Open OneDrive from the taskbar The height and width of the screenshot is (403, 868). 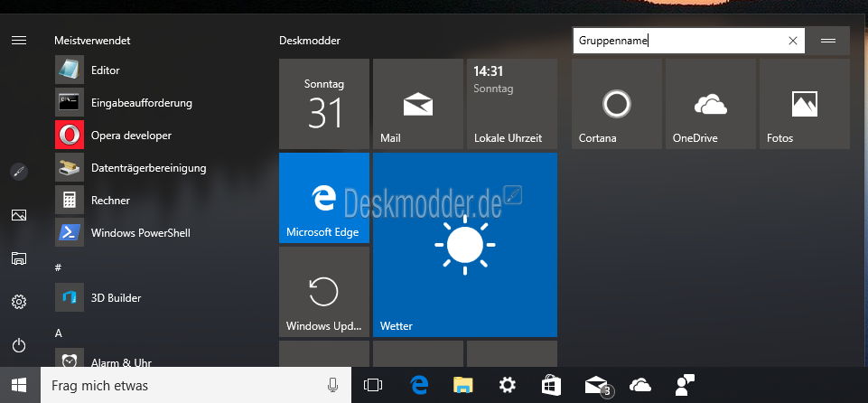(639, 385)
